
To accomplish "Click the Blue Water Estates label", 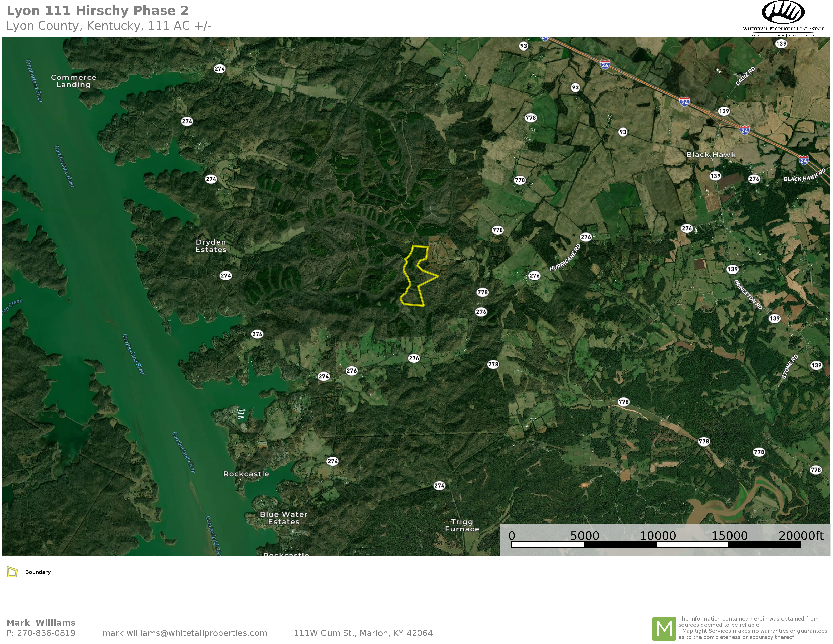I will tap(283, 518).
